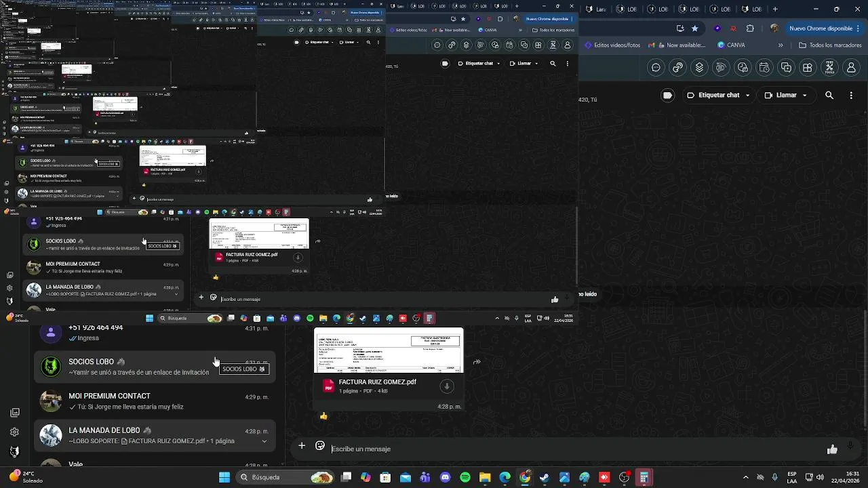Open the link extension icon in the outermost toolbar
The image size is (868, 488).
[677, 68]
